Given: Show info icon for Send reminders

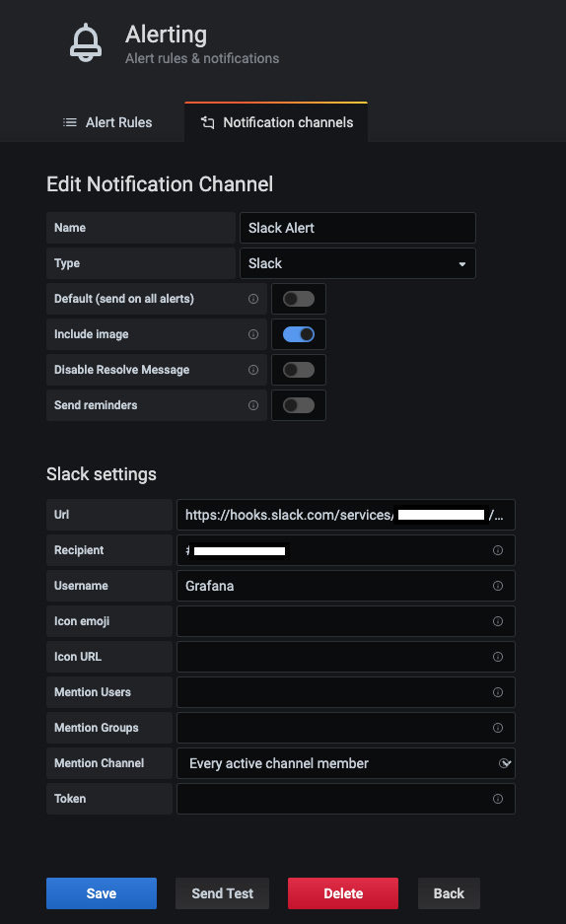Looking at the screenshot, I should pyautogui.click(x=253, y=405).
